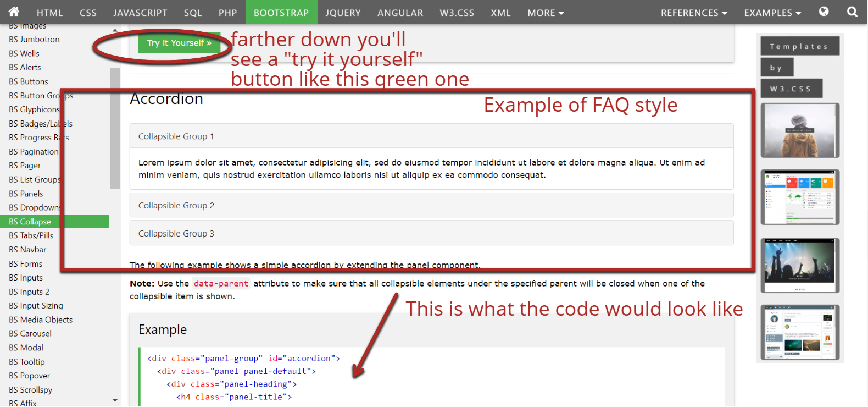This screenshot has width=868, height=407.
Task: Open BS Modal in sidebar
Action: [26, 348]
